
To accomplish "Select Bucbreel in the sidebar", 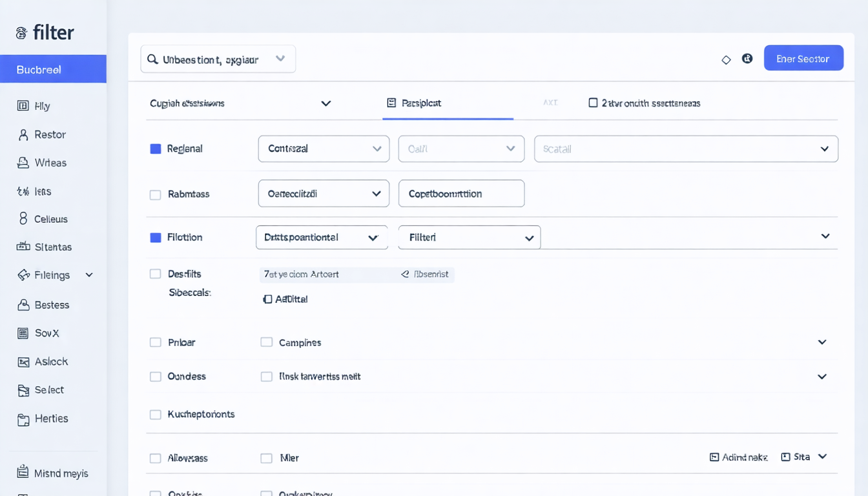I will [x=53, y=69].
